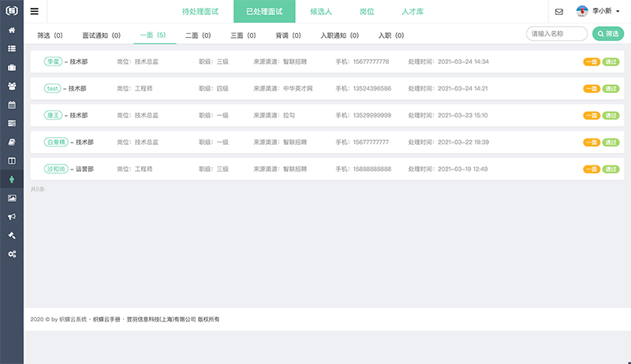Image resolution: width=631 pixels, height=364 pixels.
Task: Click the 一面 badge in 李星 row
Action: (592, 62)
